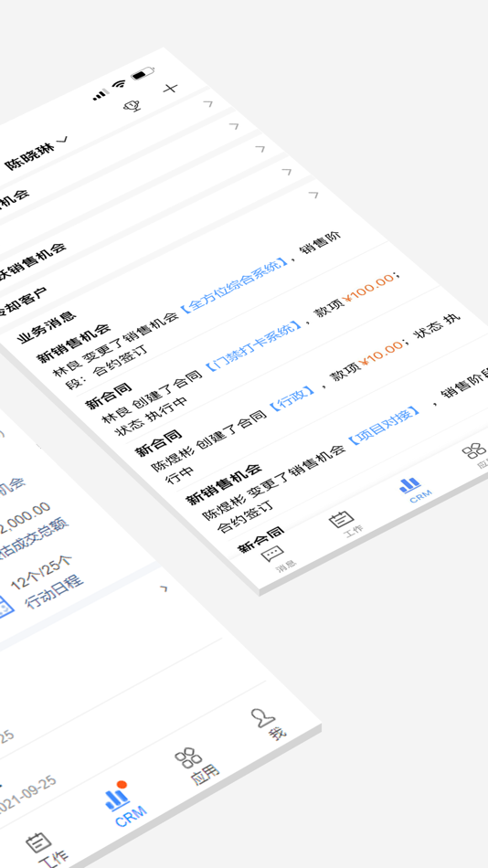Open the 行动日程 card on lower screen
The width and height of the screenshot is (488, 868).
click(44, 587)
